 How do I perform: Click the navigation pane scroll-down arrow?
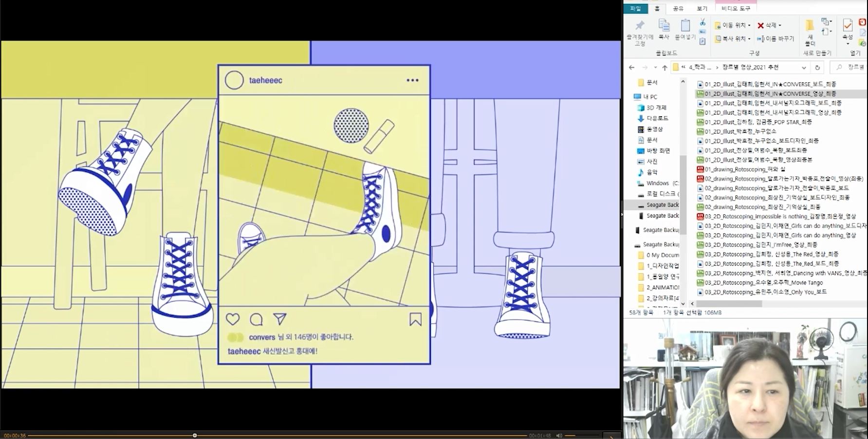pos(683,304)
